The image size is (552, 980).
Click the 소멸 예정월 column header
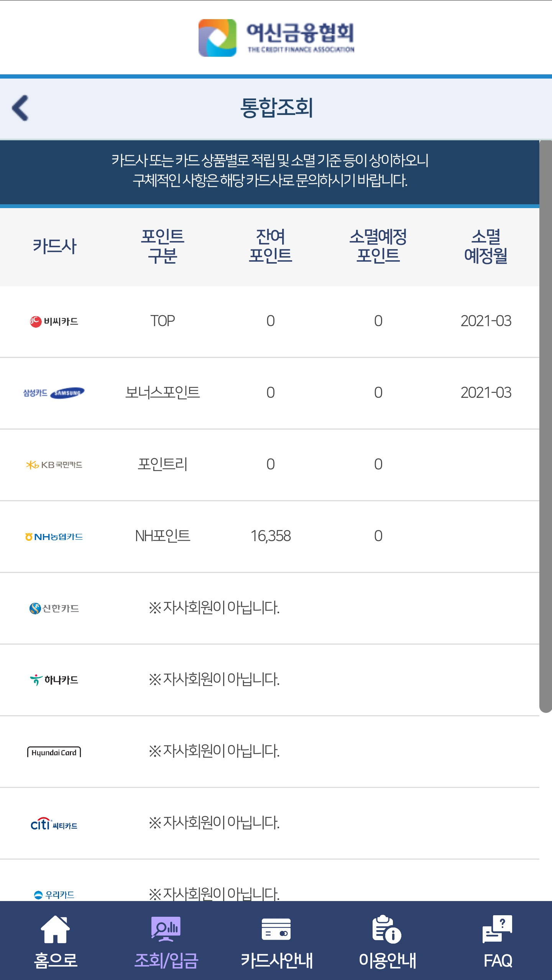click(486, 246)
